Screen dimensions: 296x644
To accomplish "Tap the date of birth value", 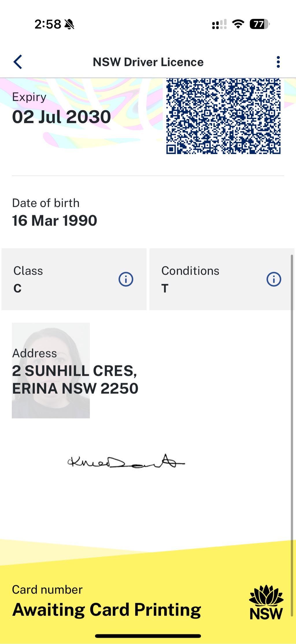I will pyautogui.click(x=54, y=221).
